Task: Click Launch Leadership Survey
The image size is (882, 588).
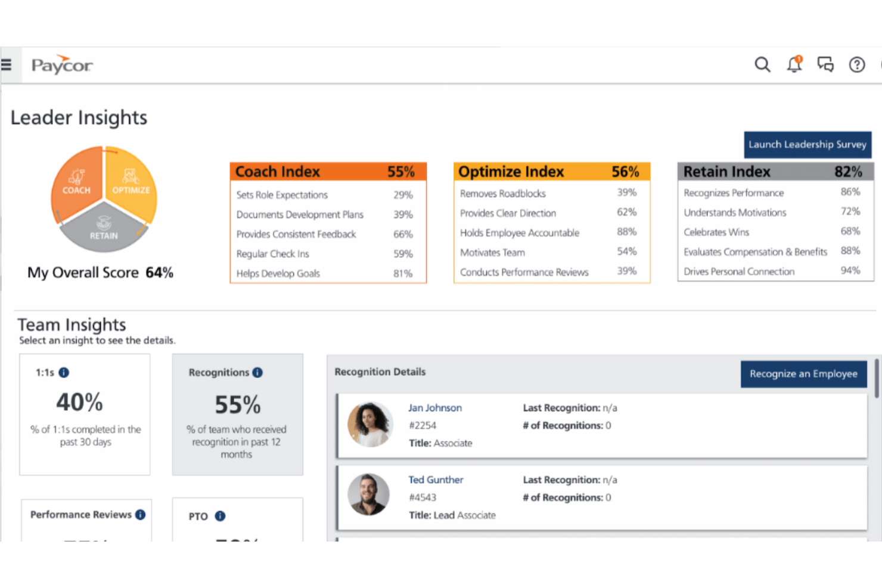Action: (x=808, y=144)
